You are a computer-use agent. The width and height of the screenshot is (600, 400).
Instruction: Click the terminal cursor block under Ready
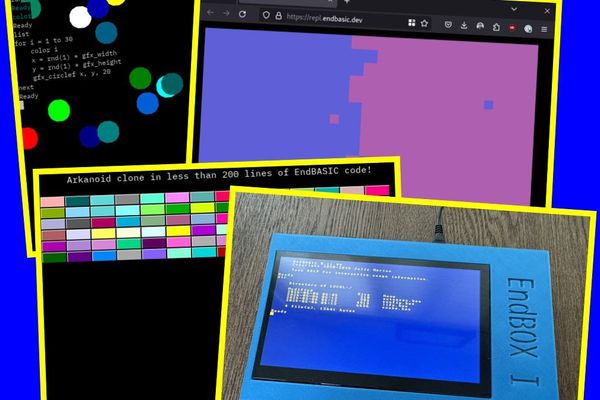(x=22, y=105)
